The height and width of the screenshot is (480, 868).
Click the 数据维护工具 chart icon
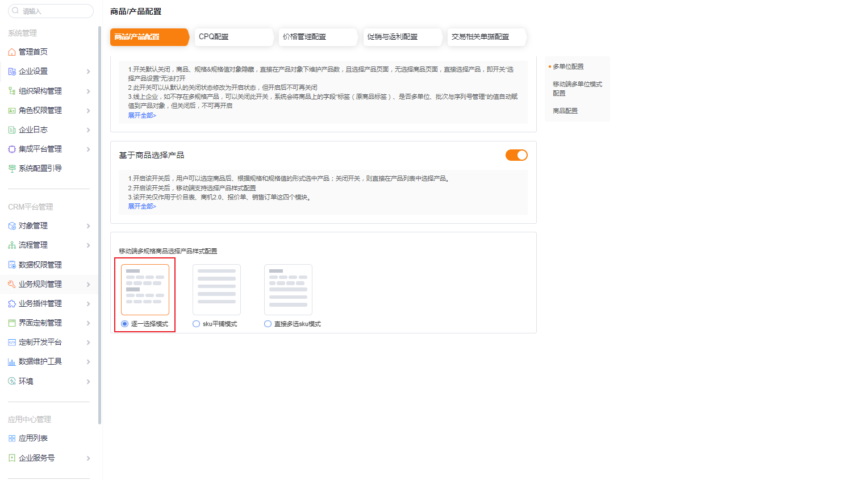(12, 361)
